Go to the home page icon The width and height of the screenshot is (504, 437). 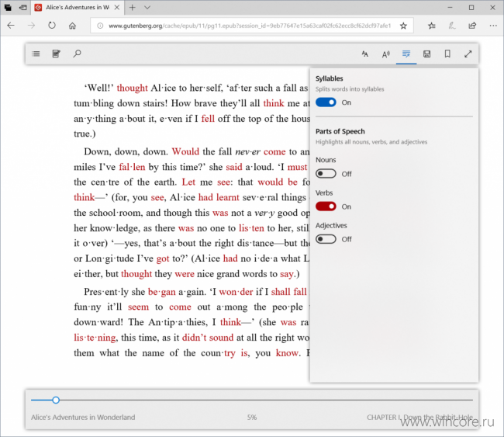point(72,26)
